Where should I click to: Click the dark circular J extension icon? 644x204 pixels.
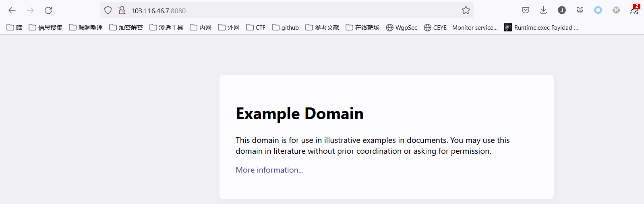coord(562,10)
